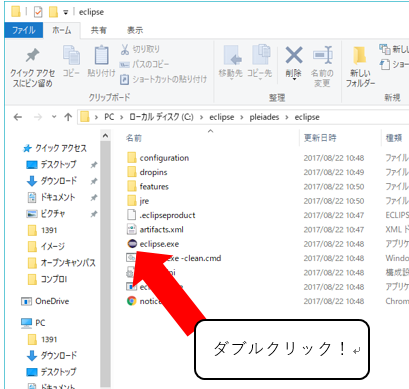The width and height of the screenshot is (409, 389).
Task: Open the ファイル tab
Action: pos(24,30)
